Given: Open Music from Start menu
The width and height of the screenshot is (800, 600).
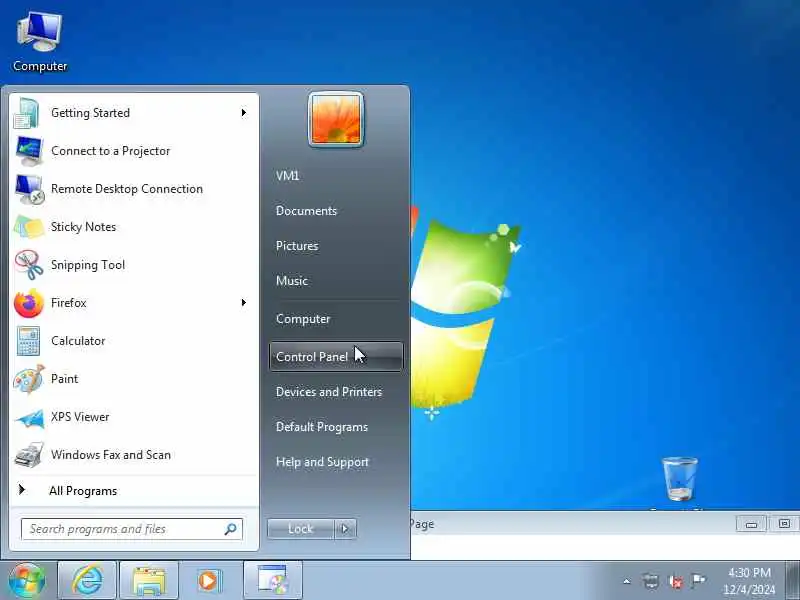Looking at the screenshot, I should click(x=292, y=281).
